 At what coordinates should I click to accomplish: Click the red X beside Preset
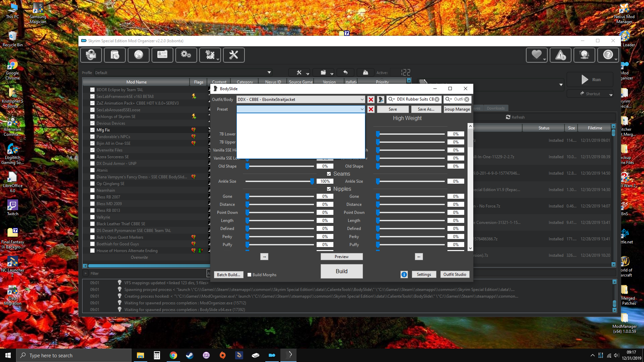click(371, 109)
